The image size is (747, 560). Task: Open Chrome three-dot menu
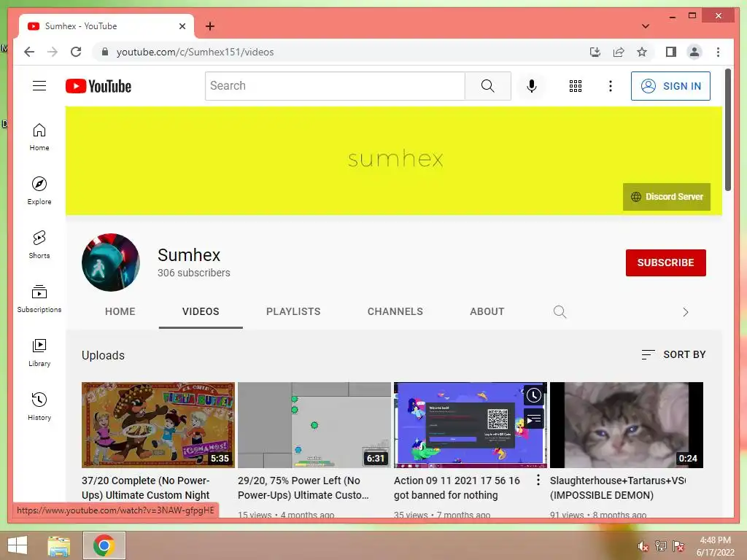718,52
